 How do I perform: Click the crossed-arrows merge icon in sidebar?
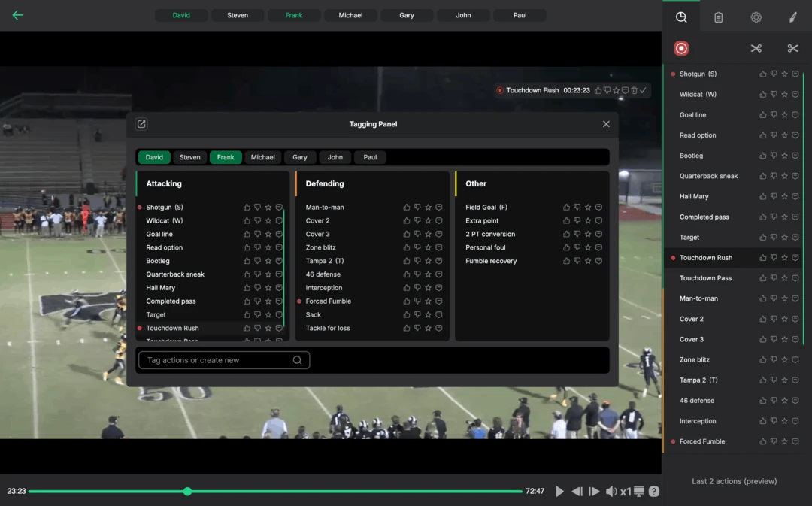[756, 48]
